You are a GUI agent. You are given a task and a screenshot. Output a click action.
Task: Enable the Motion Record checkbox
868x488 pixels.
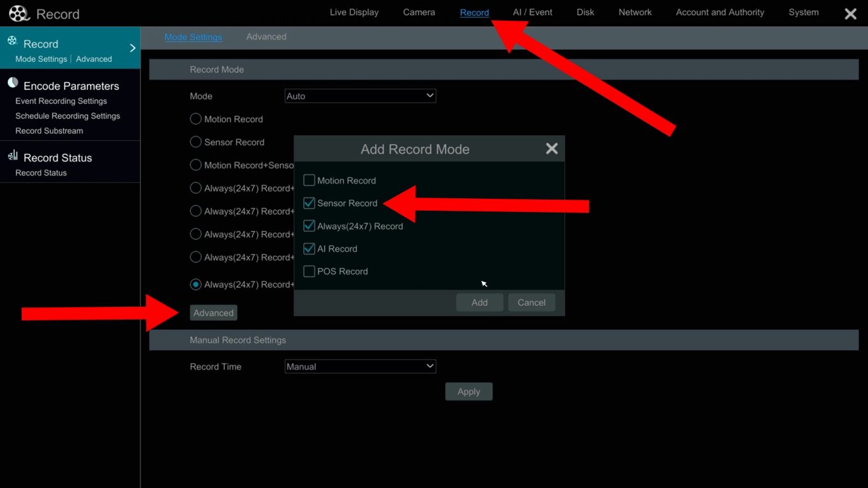pos(309,180)
